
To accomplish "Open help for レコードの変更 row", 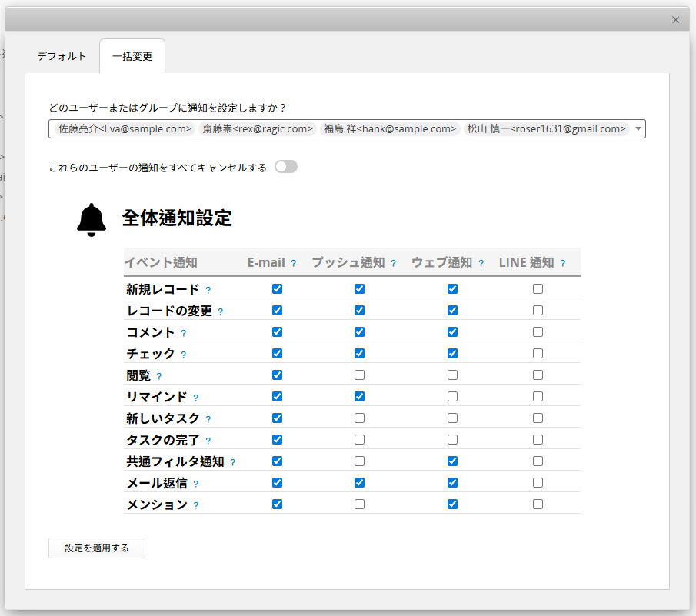I will coord(221,311).
